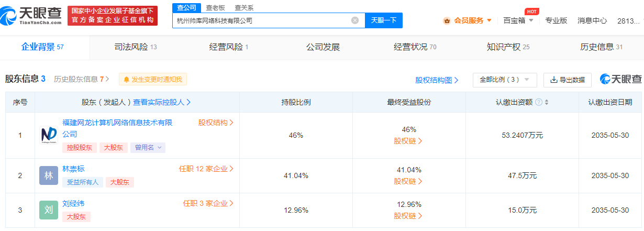Switch to 查老板 search tab
This screenshot has width=644, height=231.
216,8
